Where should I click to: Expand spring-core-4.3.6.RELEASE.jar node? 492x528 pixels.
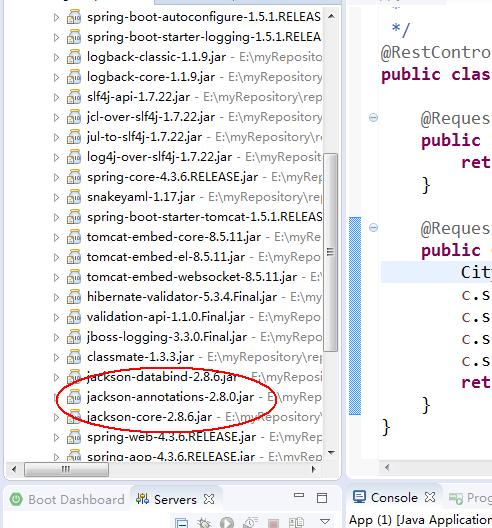pos(56,177)
